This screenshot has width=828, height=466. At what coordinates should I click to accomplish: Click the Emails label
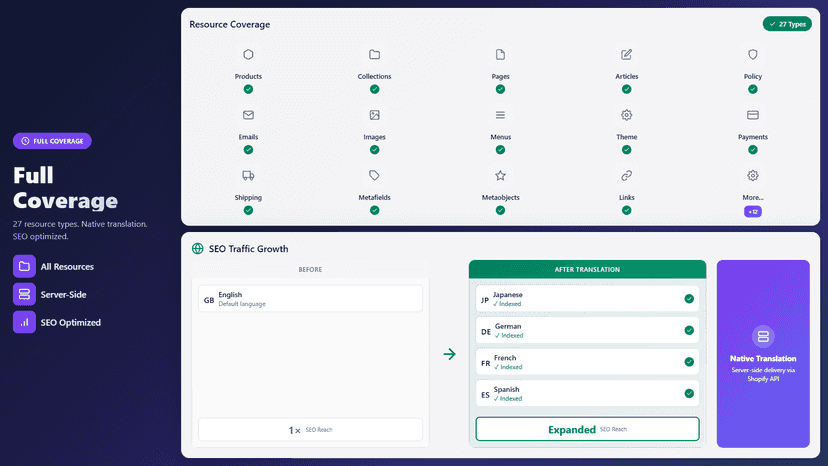[x=248, y=137]
